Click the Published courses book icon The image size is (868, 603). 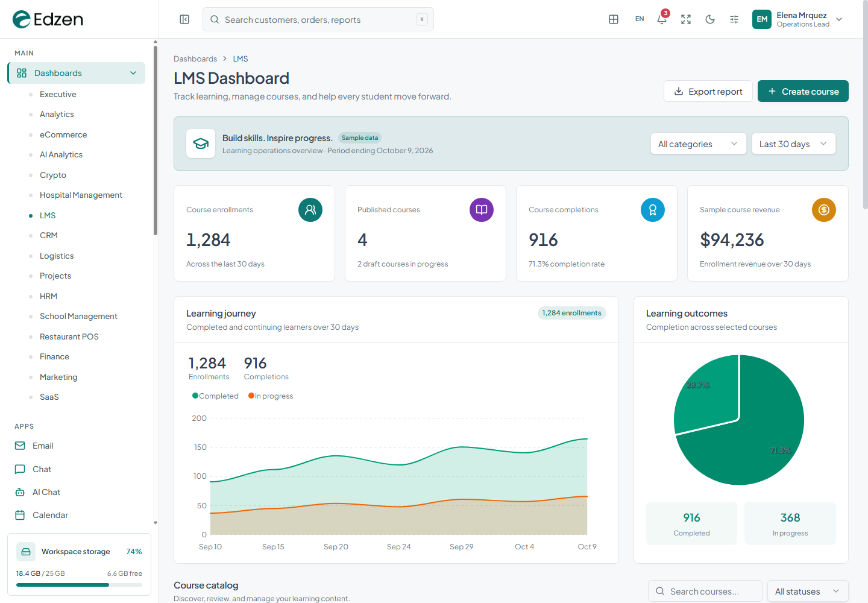(482, 210)
